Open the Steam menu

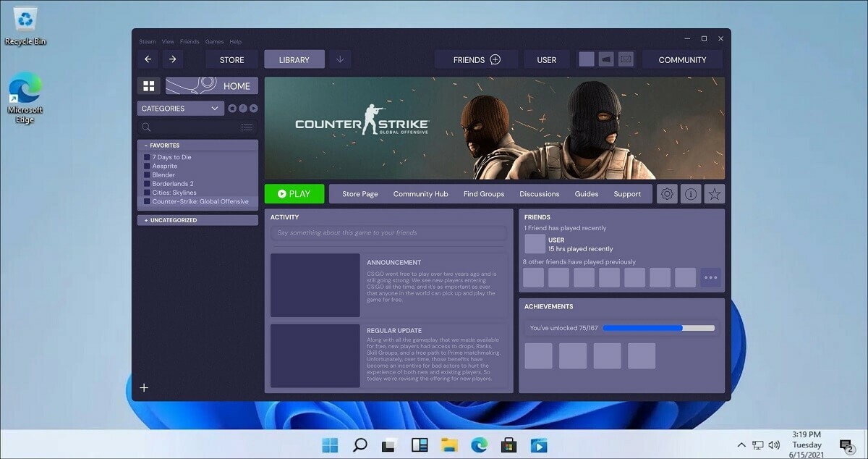tap(147, 41)
